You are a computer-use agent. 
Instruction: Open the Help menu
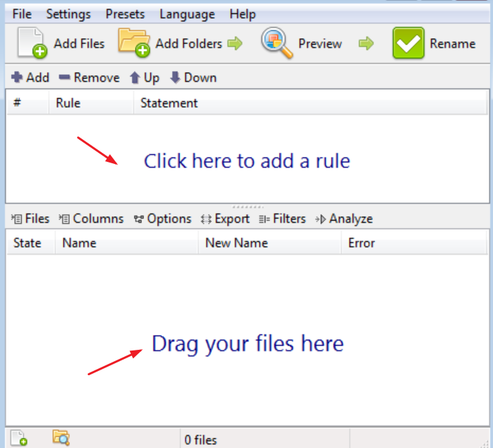242,14
